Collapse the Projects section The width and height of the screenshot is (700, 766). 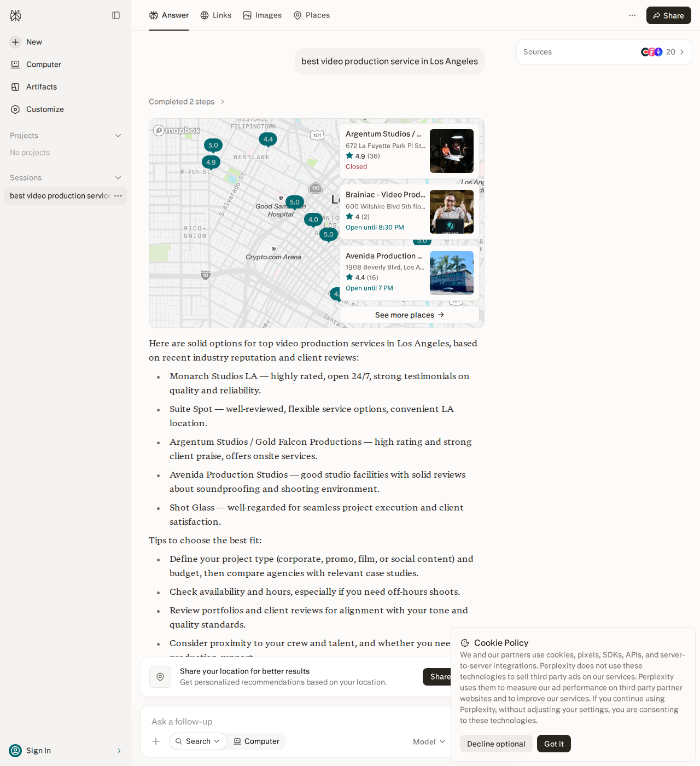[118, 136]
